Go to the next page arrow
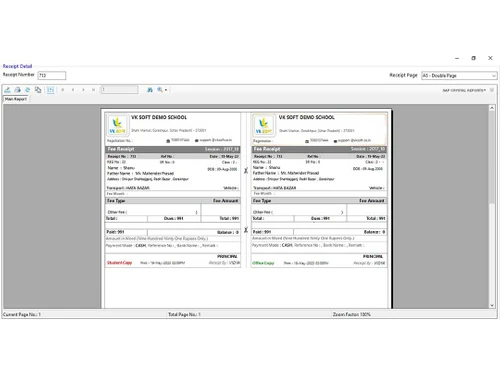 click(83, 90)
